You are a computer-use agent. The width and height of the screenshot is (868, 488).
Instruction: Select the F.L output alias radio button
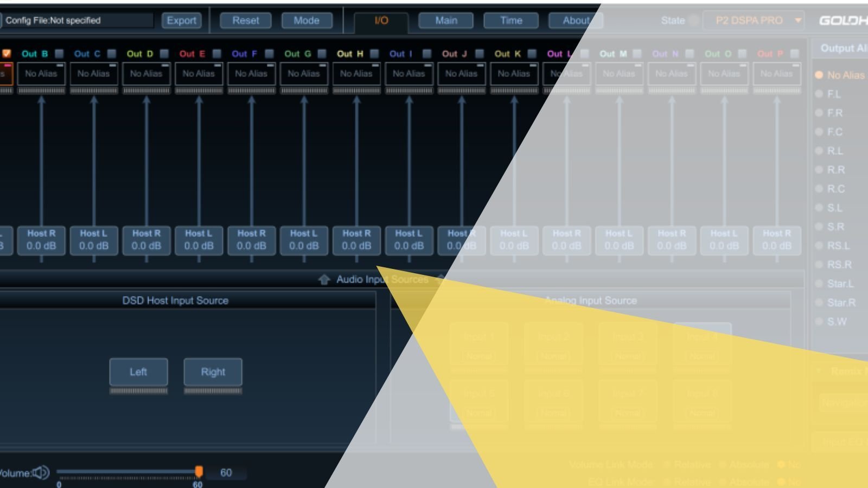819,94
